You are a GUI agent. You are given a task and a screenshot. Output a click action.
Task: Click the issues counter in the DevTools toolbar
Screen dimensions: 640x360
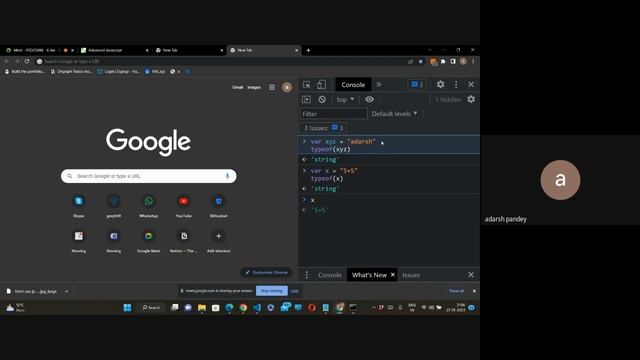pyautogui.click(x=417, y=84)
